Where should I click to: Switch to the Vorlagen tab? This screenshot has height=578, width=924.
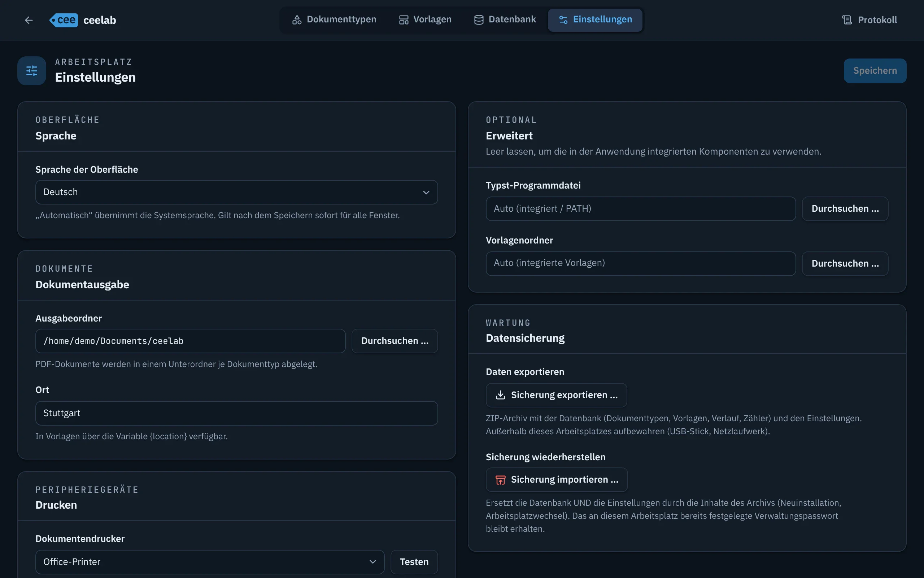point(425,20)
